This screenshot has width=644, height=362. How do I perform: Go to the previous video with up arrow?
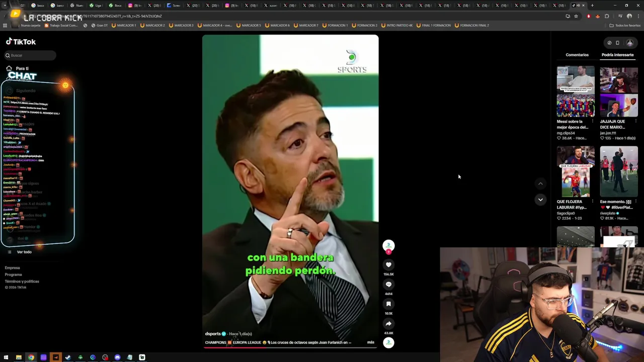tap(540, 184)
